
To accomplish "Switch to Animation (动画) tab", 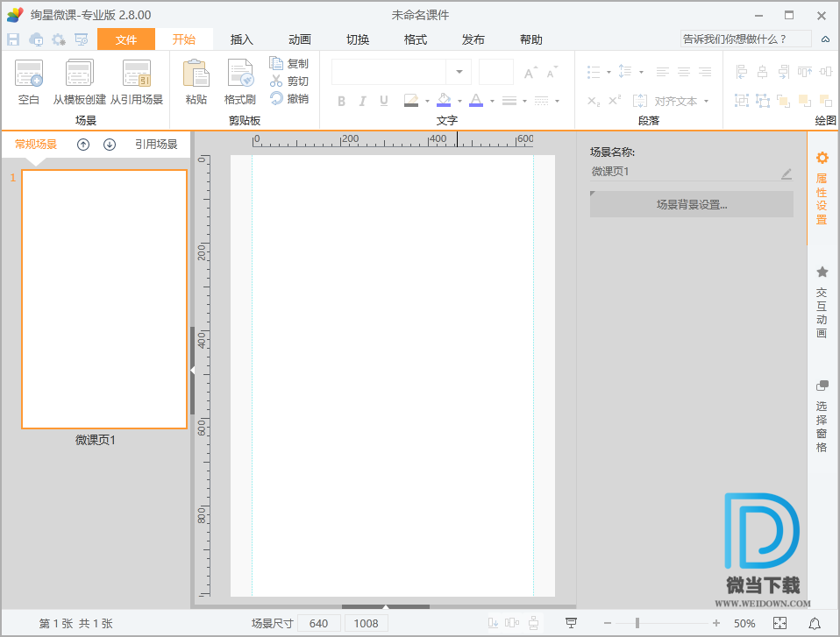I will click(x=300, y=39).
